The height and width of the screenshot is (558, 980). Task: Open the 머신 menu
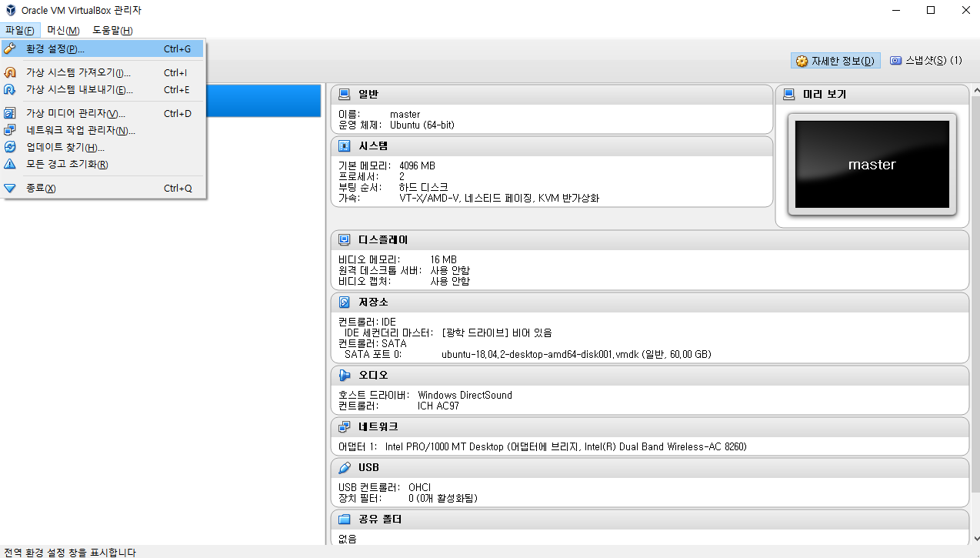pyautogui.click(x=63, y=30)
